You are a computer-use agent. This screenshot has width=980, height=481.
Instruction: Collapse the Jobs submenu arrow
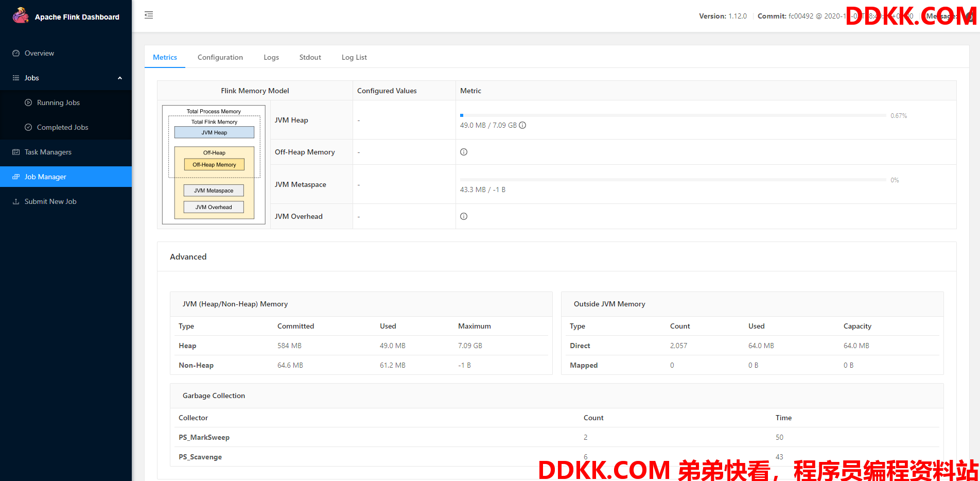120,78
